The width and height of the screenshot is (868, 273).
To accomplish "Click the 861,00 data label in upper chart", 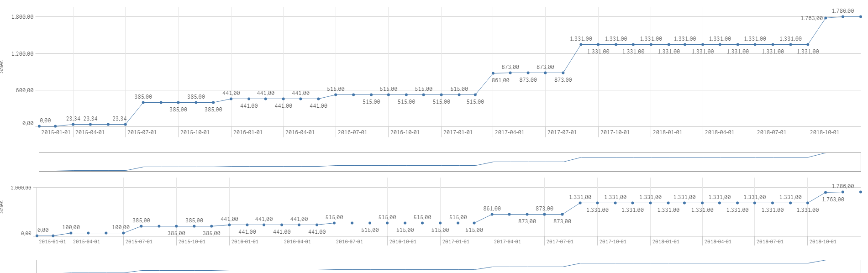I will click(x=500, y=80).
